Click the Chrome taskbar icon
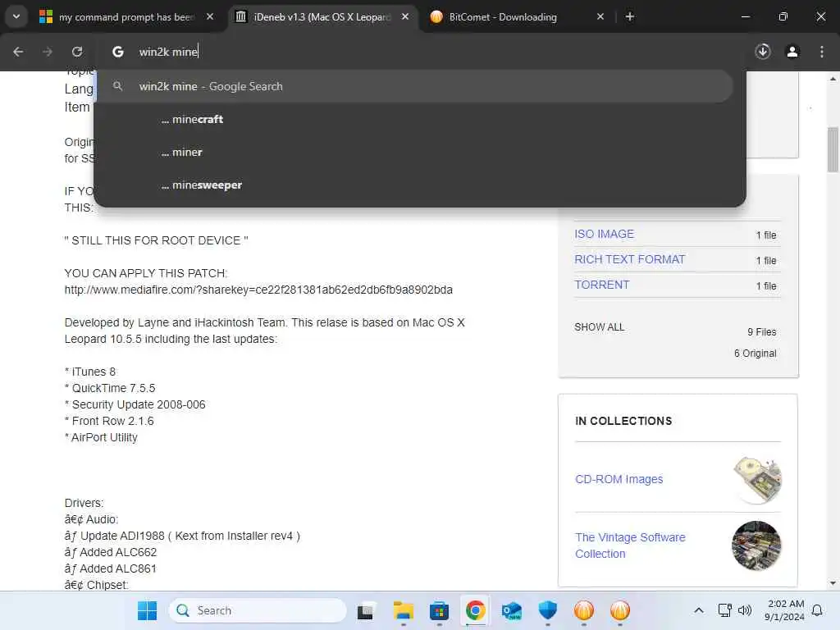The width and height of the screenshot is (840, 630). point(475,610)
